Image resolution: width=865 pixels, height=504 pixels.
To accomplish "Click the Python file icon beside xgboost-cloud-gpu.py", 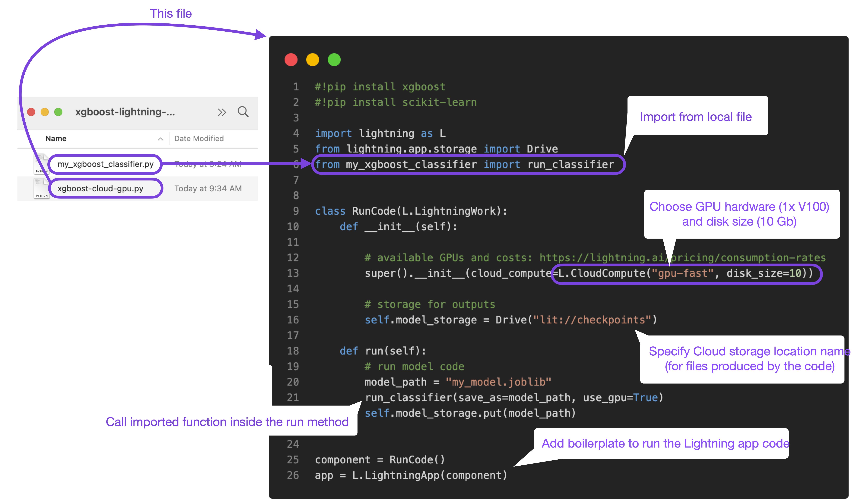I will (42, 188).
